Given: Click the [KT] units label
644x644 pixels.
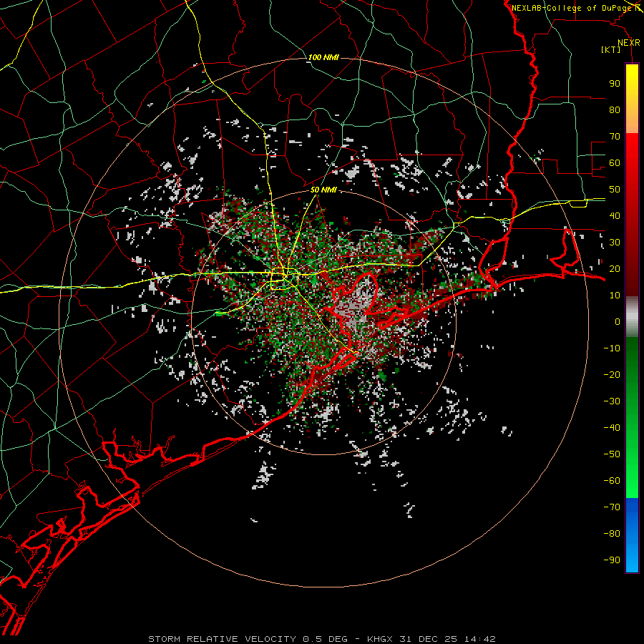Looking at the screenshot, I should click(x=610, y=49).
